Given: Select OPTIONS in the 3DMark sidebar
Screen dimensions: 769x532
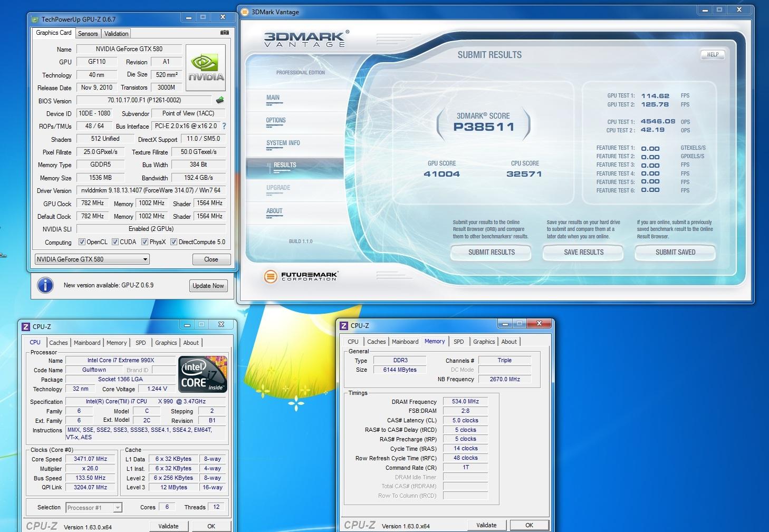Looking at the screenshot, I should (x=276, y=121).
